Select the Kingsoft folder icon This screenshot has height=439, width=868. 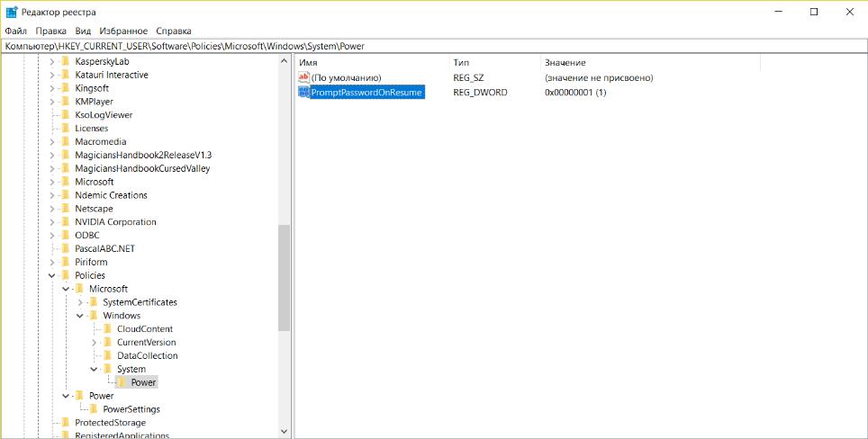point(66,88)
